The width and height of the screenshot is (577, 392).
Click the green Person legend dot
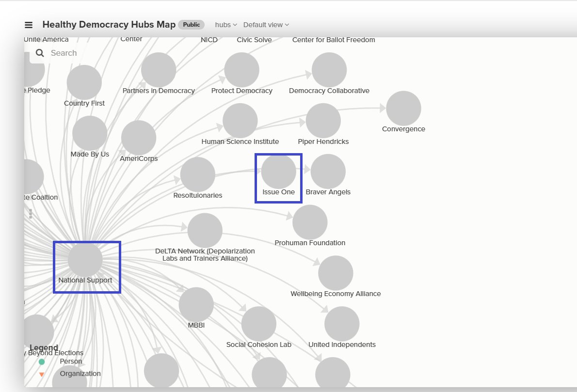coord(42,362)
